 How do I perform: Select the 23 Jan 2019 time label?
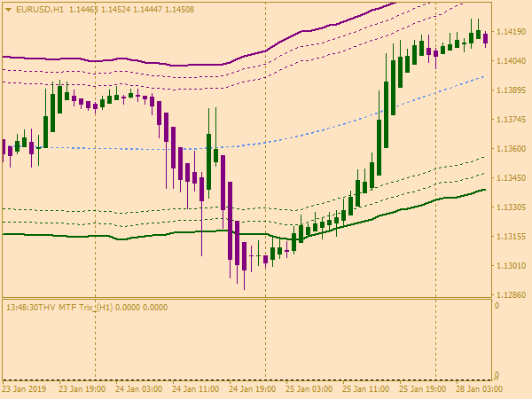click(x=24, y=388)
